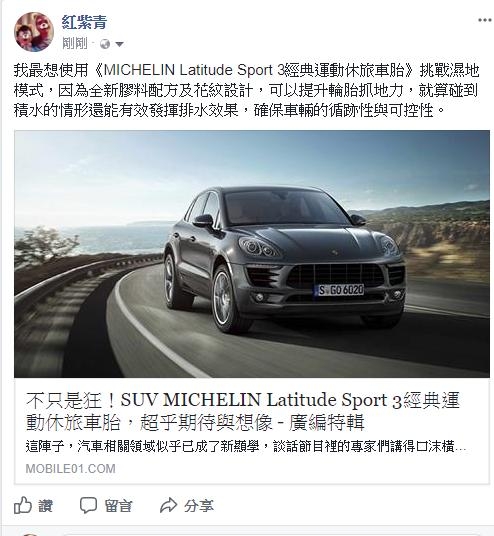Click the globe public privacy icon
The image size is (494, 536).
tap(105, 44)
